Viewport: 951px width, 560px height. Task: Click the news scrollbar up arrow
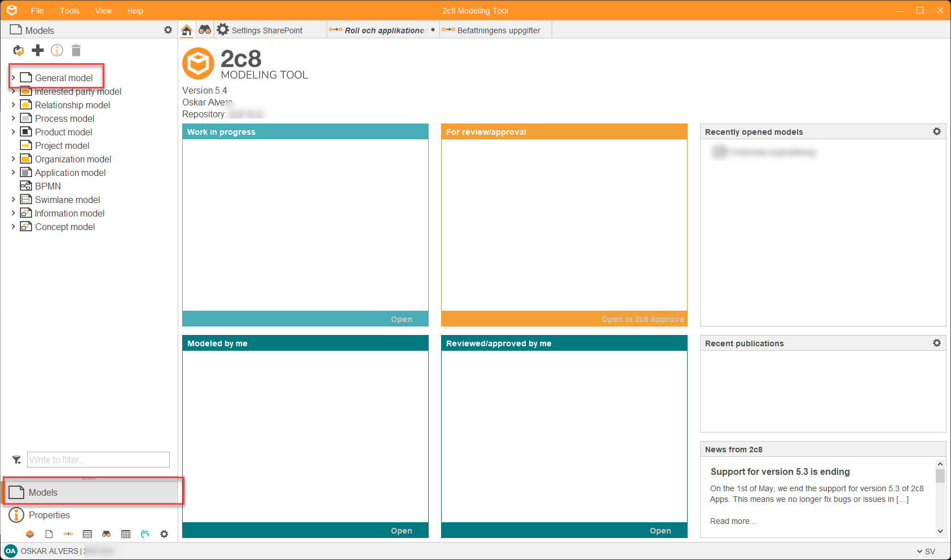click(940, 464)
